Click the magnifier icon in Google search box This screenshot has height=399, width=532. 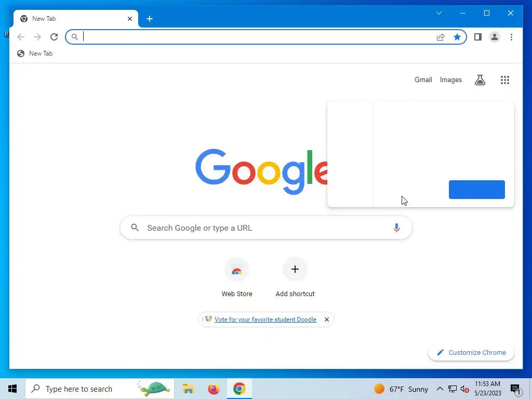click(x=135, y=228)
